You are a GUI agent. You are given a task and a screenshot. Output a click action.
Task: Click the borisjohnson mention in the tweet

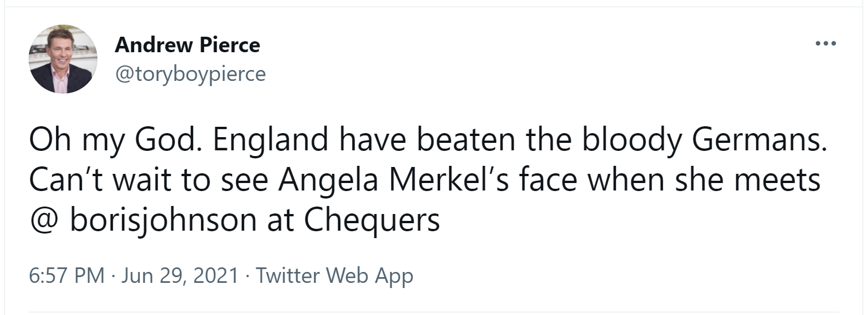pos(163,220)
